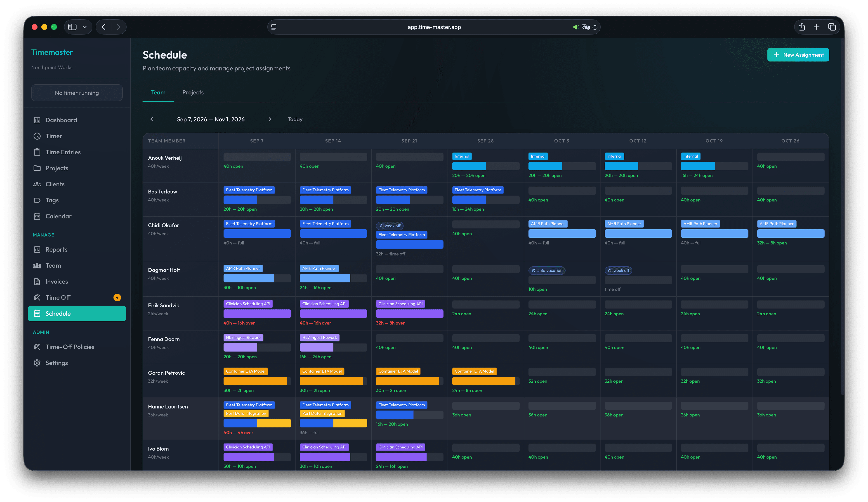Click Hanne Lauritsen's Sep 7 Port Data Integration tag
Screen dimensions: 868x502
[x=246, y=413]
